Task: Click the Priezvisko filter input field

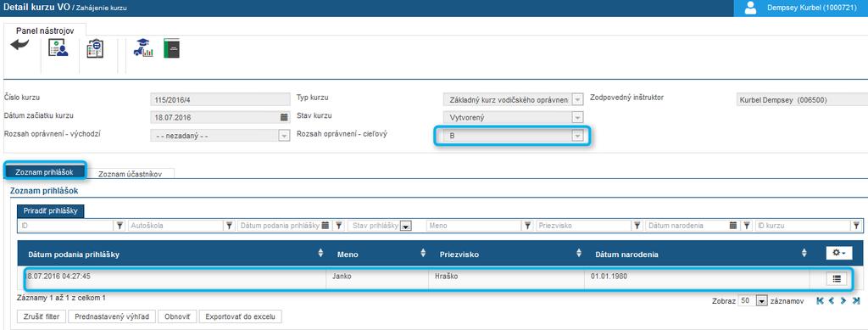Action: [x=584, y=226]
